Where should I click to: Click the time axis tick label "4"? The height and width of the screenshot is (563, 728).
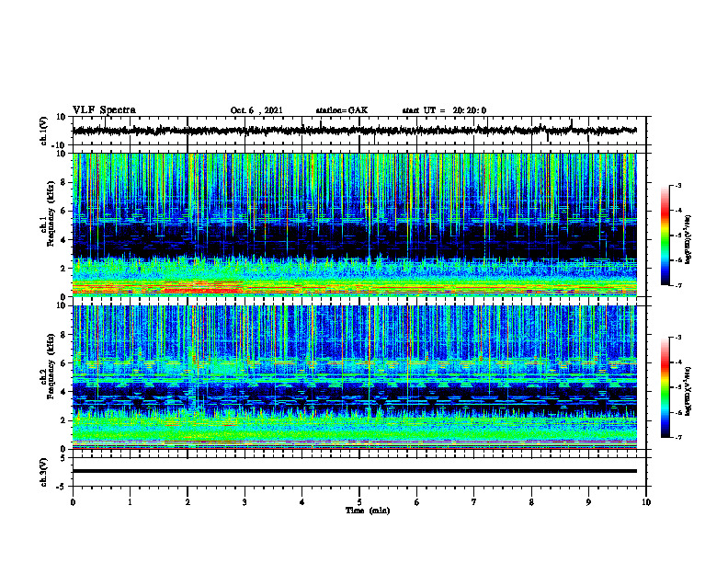click(x=302, y=502)
